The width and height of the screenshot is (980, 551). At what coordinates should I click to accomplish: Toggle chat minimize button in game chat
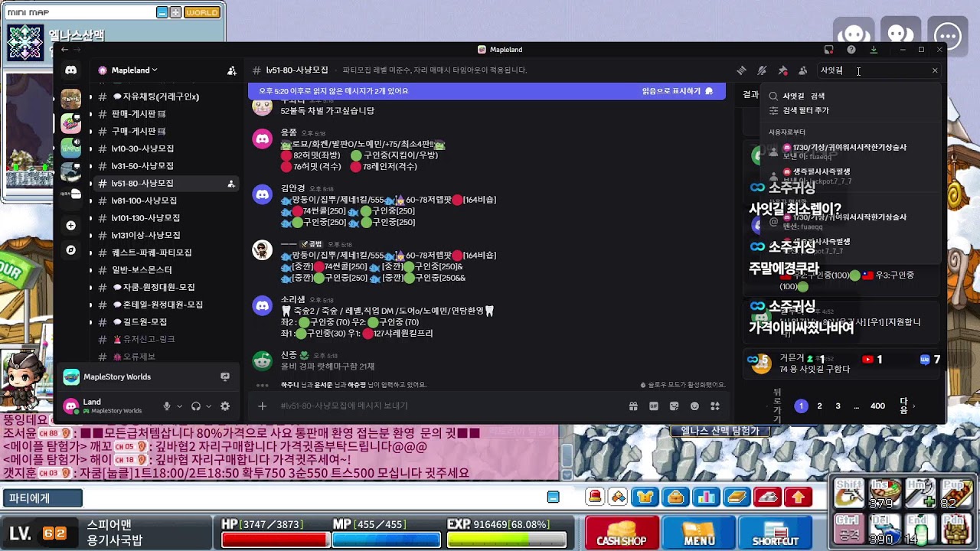click(553, 497)
